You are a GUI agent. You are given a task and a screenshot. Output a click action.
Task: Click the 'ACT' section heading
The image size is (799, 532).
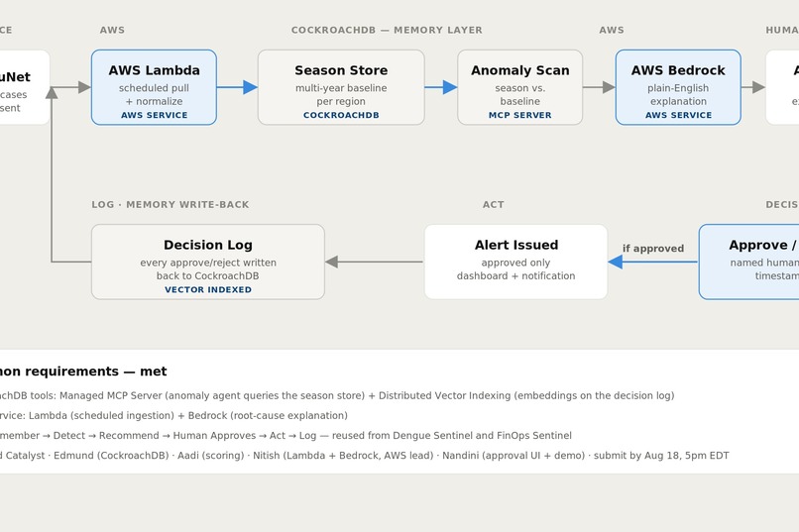494,205
